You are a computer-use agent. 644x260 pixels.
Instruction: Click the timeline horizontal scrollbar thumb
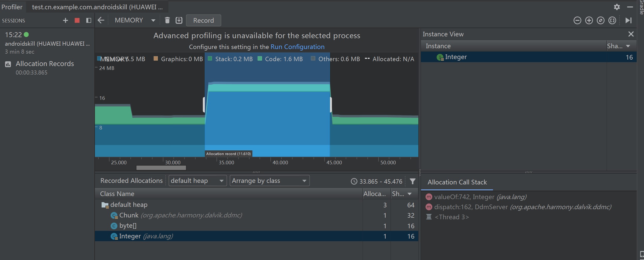161,168
